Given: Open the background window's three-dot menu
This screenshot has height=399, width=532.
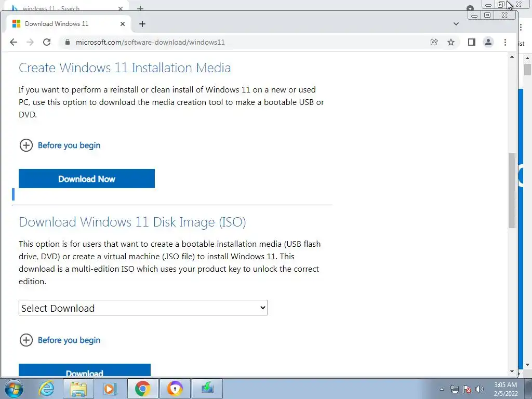Looking at the screenshot, I should (521, 28).
